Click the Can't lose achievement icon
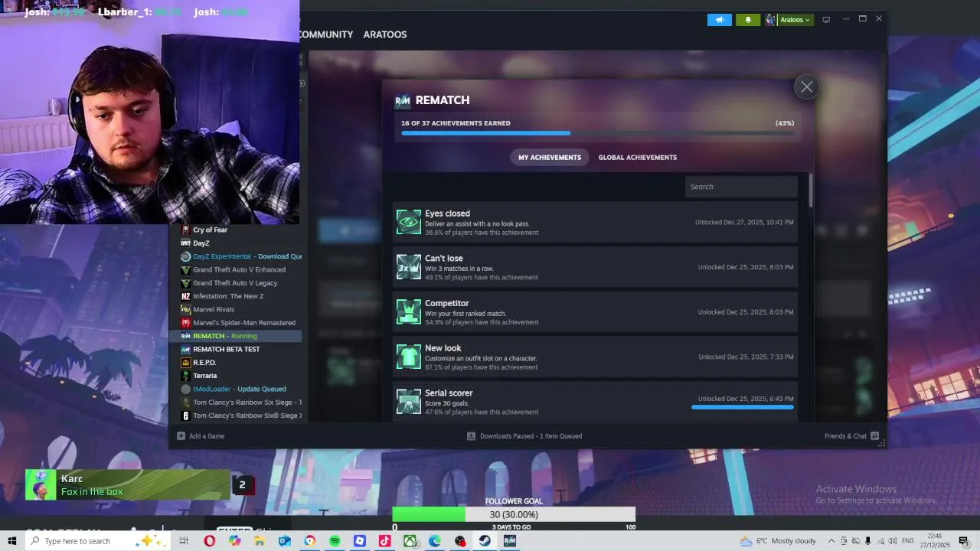 pos(409,267)
